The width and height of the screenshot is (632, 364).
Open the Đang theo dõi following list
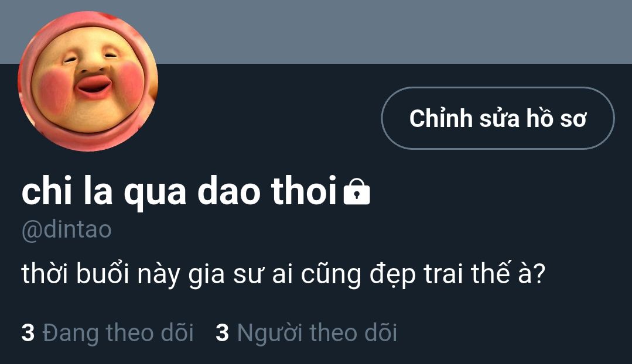[x=108, y=333]
